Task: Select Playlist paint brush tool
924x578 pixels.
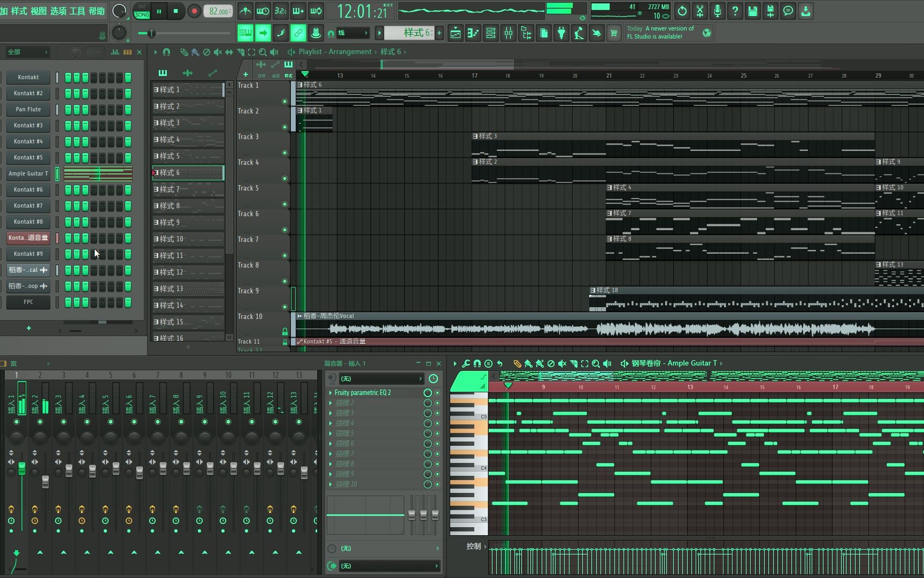Action: (195, 52)
